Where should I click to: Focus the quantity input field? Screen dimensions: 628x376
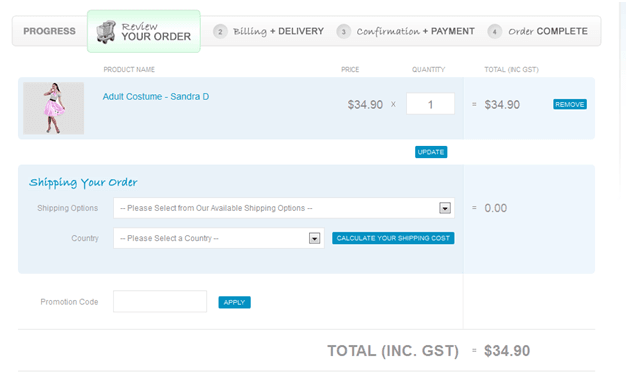click(431, 104)
